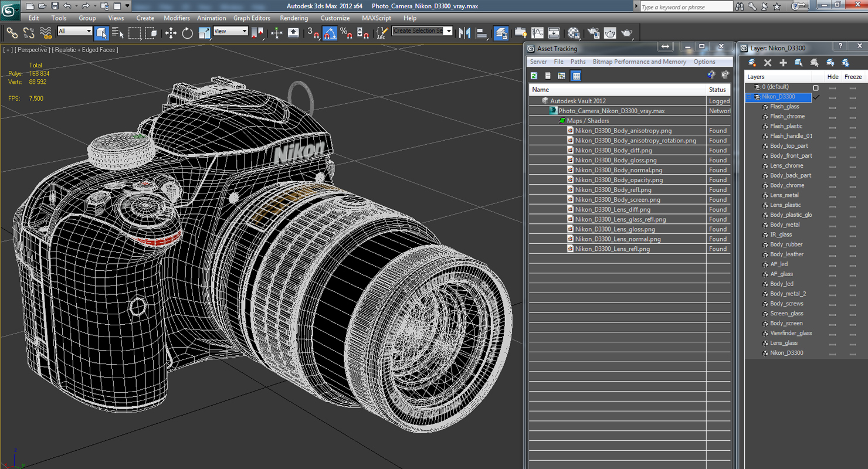Click the Align tool icon
This screenshot has height=469, width=868.
pos(482,33)
